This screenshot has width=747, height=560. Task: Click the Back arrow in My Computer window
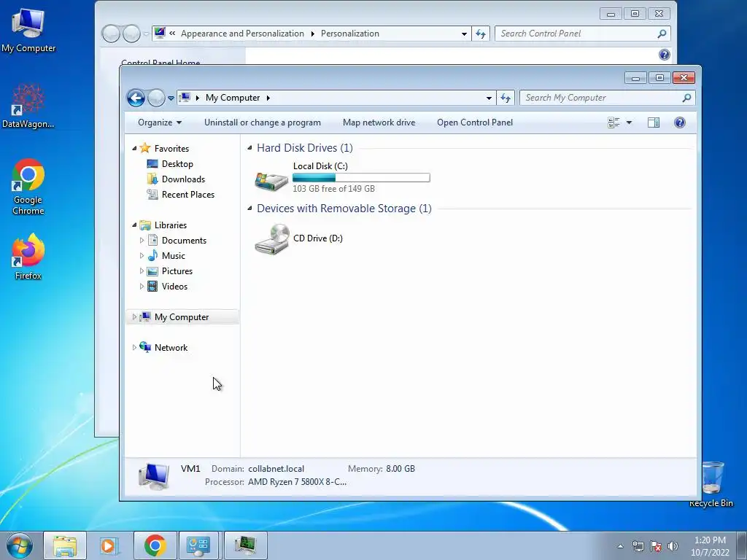tap(136, 98)
